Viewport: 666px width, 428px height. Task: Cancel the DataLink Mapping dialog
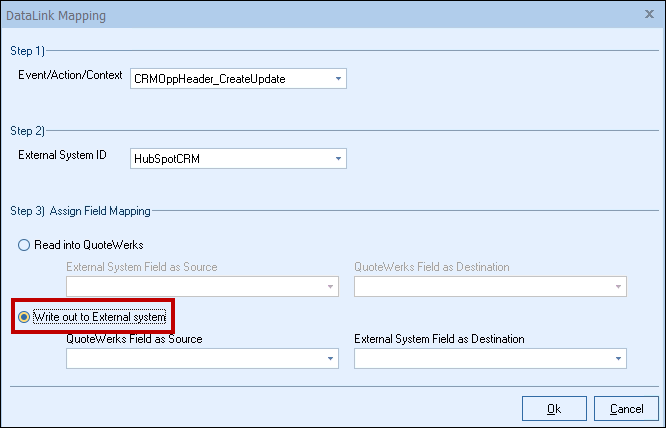(x=626, y=408)
